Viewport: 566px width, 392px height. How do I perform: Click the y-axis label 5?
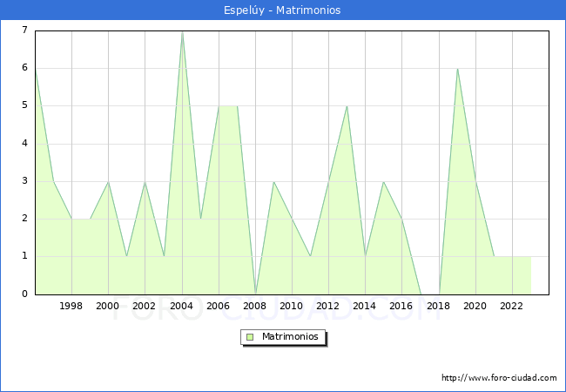[x=24, y=105]
